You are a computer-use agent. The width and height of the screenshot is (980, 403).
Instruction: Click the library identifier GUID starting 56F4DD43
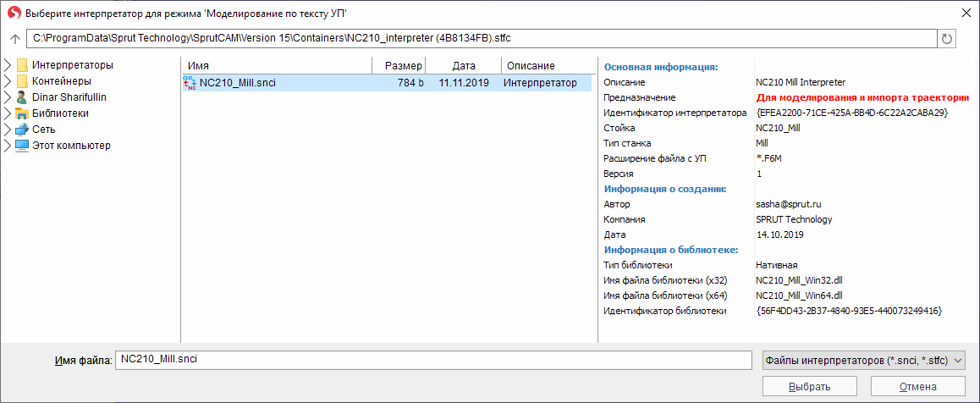pos(849,311)
